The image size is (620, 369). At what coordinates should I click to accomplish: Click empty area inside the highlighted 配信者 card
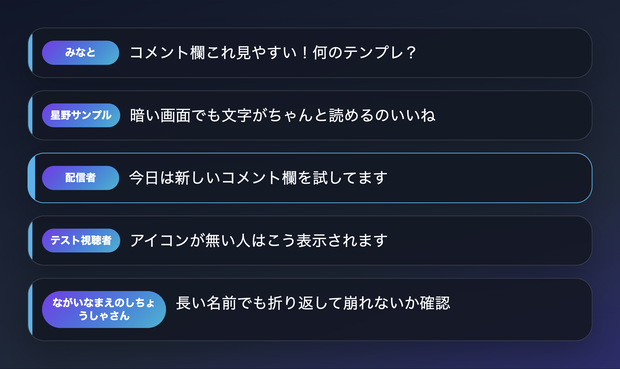click(488, 178)
